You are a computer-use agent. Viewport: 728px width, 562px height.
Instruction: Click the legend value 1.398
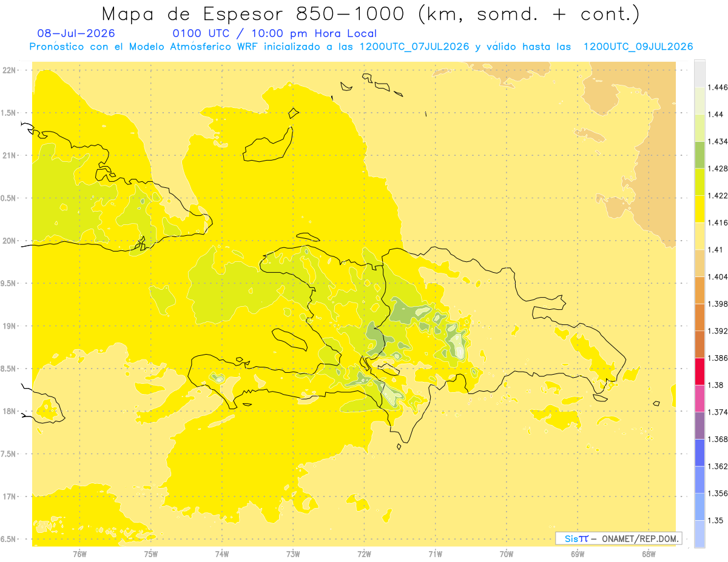(718, 304)
